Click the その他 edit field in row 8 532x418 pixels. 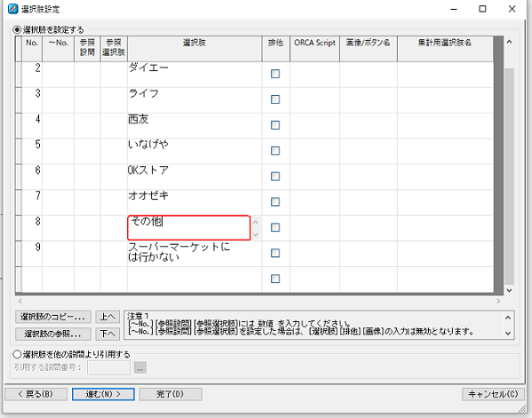point(189,228)
